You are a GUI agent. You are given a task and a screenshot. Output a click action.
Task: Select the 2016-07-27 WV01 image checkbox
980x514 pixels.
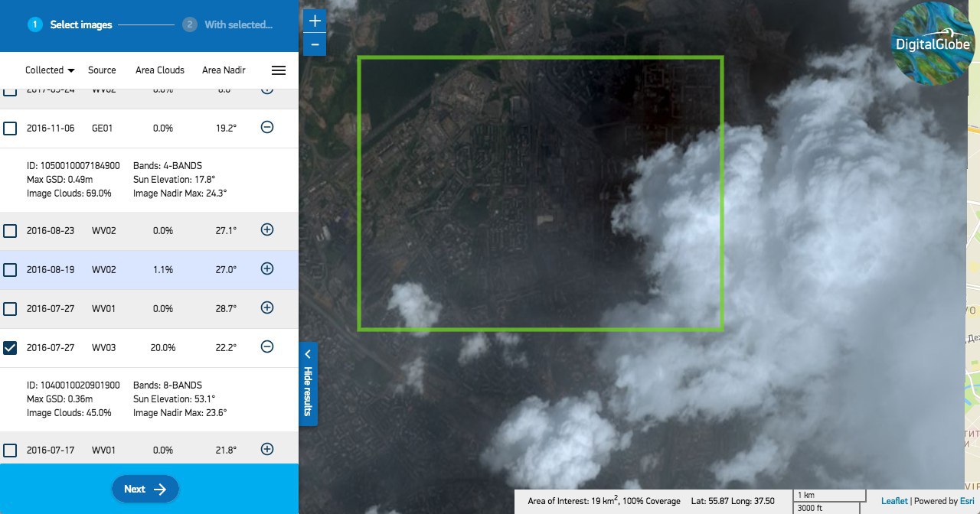pyautogui.click(x=10, y=309)
